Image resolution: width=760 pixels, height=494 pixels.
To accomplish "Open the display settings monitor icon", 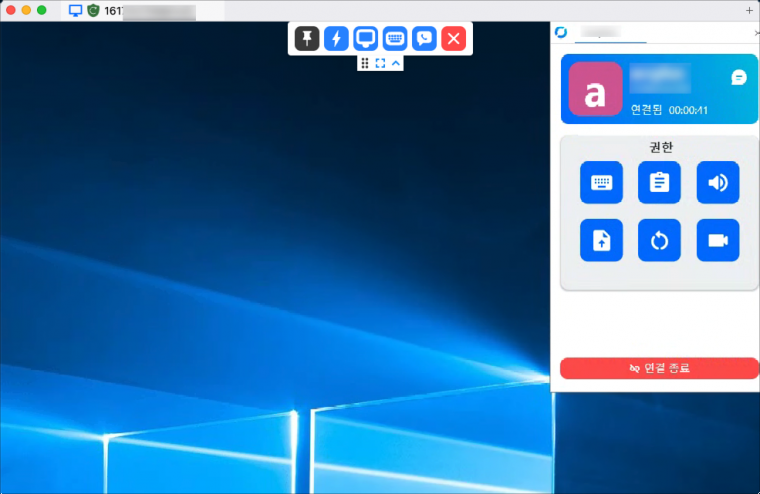I will click(x=365, y=38).
